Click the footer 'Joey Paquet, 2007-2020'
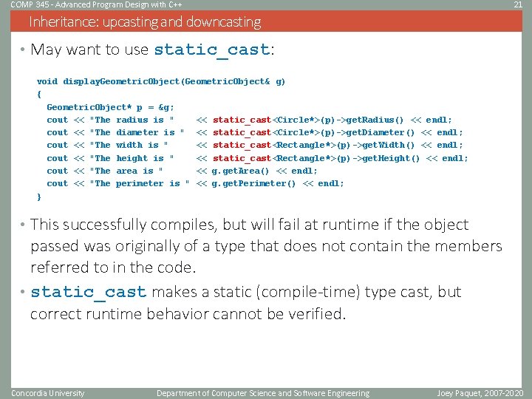The height and width of the screenshot is (399, 532). pos(480,394)
